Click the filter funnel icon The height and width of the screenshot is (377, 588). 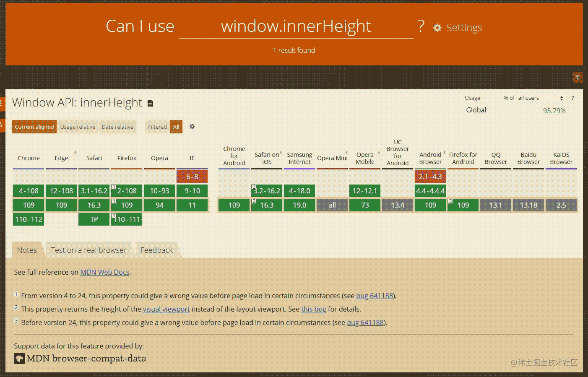pos(578,77)
